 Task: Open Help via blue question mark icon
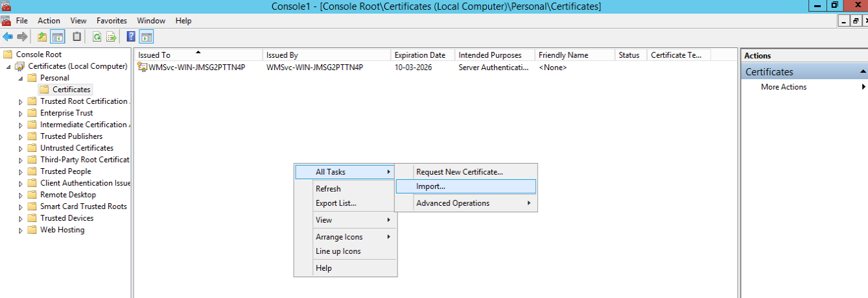pyautogui.click(x=131, y=37)
